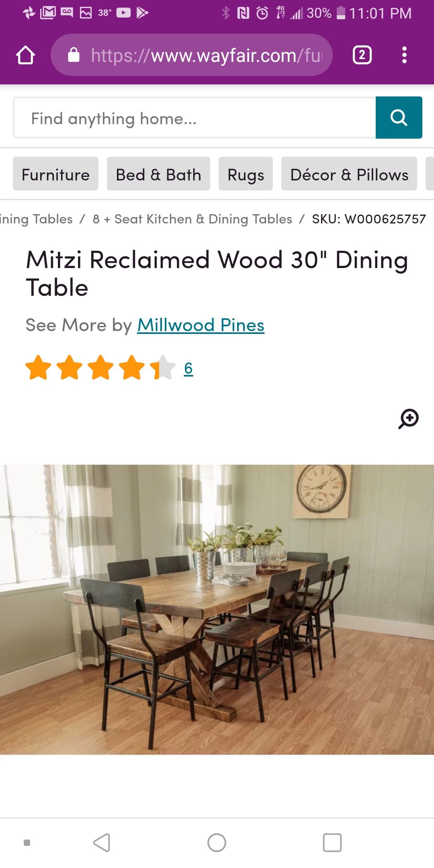Focus the Find anything home search field
Viewport: 434px width, 868px height.
195,118
